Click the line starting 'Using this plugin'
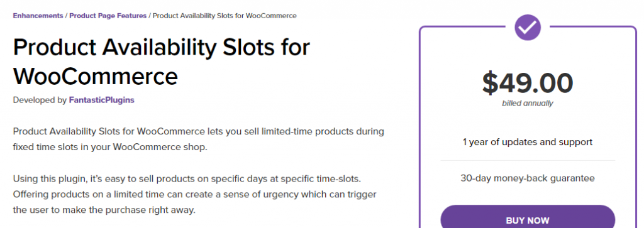Image resolution: width=644 pixels, height=228 pixels. (187, 179)
